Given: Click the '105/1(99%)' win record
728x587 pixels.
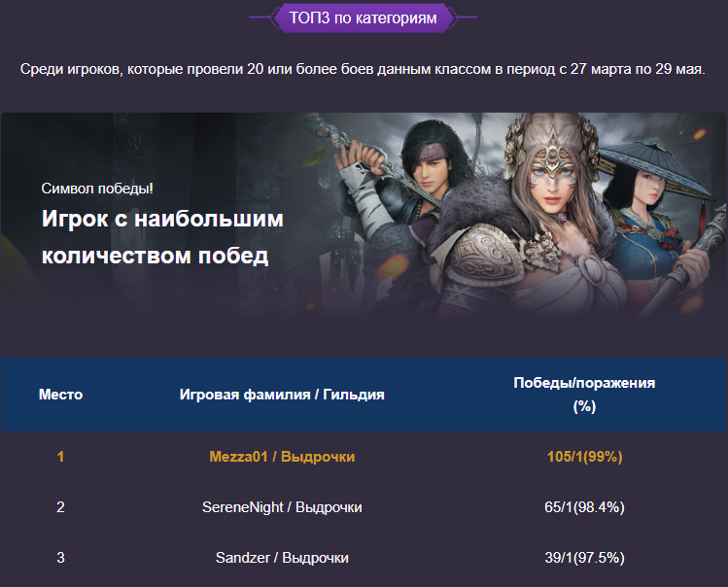Looking at the screenshot, I should 584,457.
